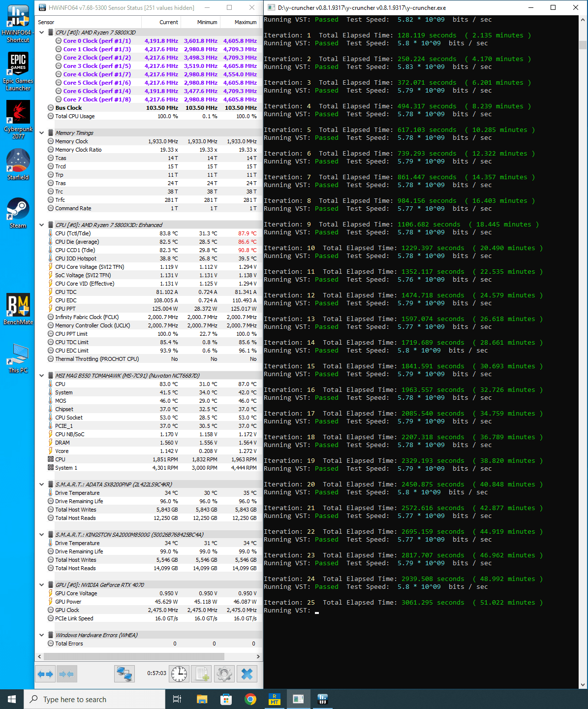
Task: Select CPU CCD1 (Tdie) row
Action: click(x=148, y=250)
